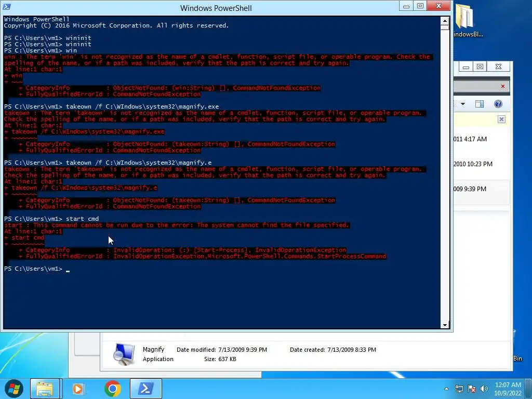Click the Date created value 7/13/2009 8:33 PM
This screenshot has height=399, width=532.
point(352,350)
